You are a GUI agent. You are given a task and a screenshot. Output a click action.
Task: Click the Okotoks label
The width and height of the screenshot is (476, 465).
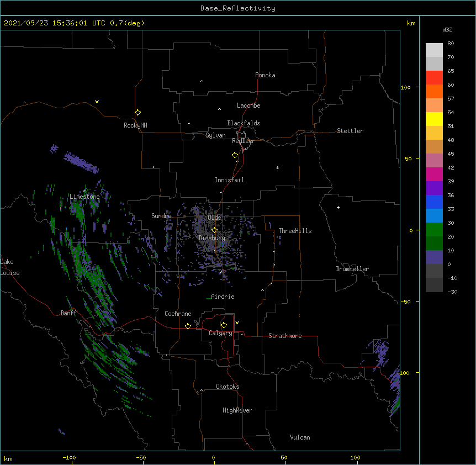click(x=228, y=387)
